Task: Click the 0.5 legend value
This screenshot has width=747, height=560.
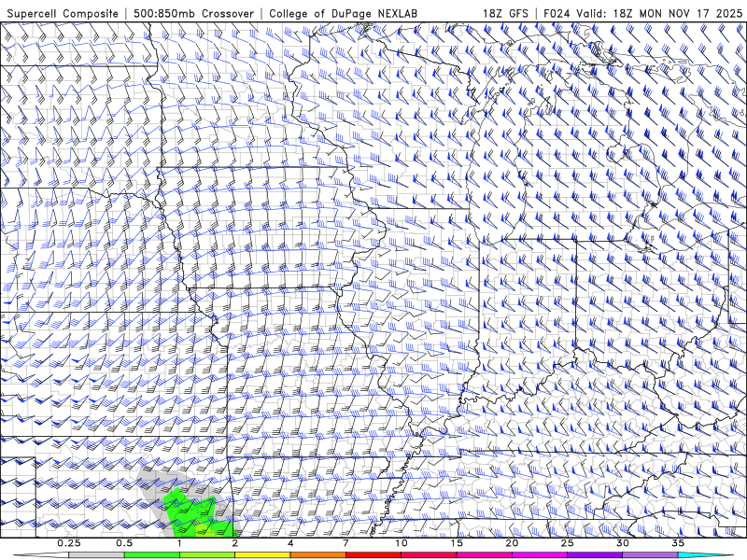Action: point(124,543)
